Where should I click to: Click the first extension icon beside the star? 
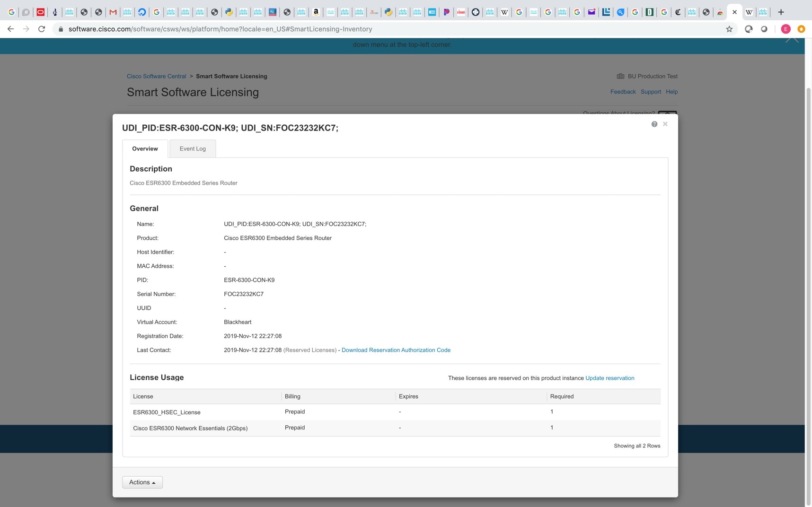click(749, 29)
